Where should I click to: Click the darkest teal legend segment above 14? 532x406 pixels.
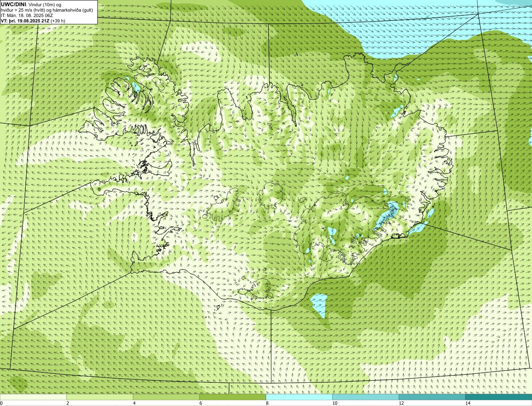499,397
